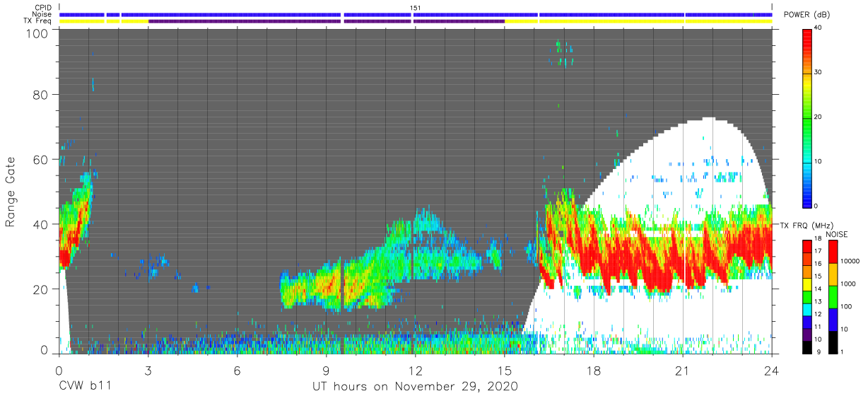The image size is (868, 401).
Task: Click the 100 tick on Range Gate axis
Action: (36, 33)
